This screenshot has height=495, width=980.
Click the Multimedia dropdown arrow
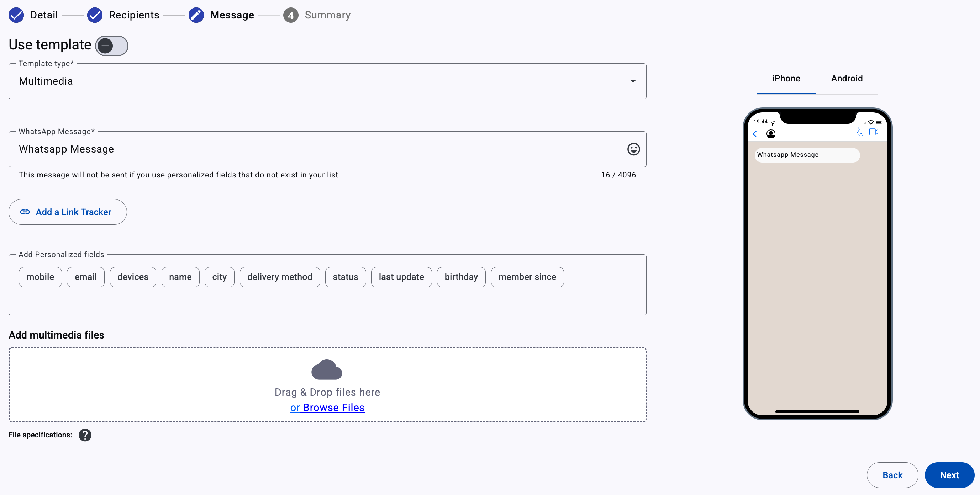click(633, 81)
